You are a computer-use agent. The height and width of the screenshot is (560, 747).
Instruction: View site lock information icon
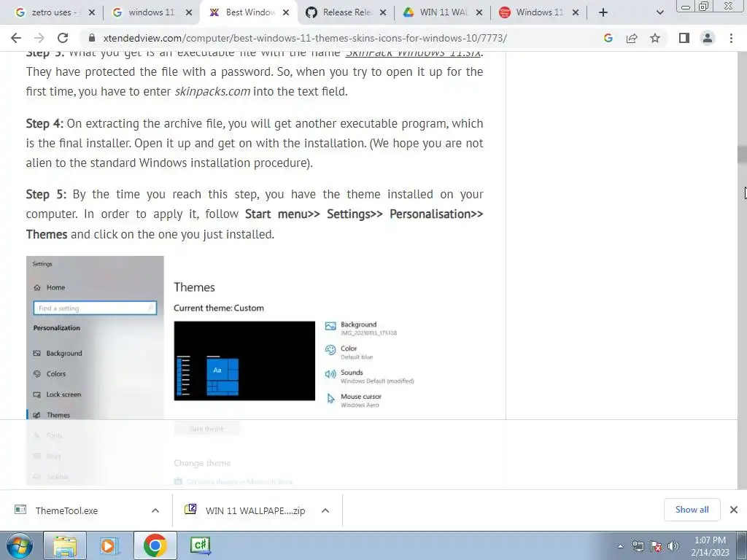(x=93, y=38)
